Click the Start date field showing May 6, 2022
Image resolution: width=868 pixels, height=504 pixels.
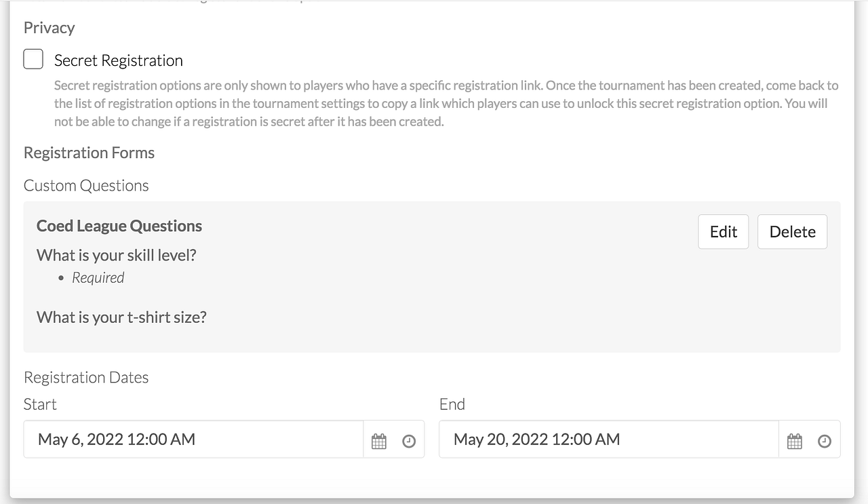193,440
